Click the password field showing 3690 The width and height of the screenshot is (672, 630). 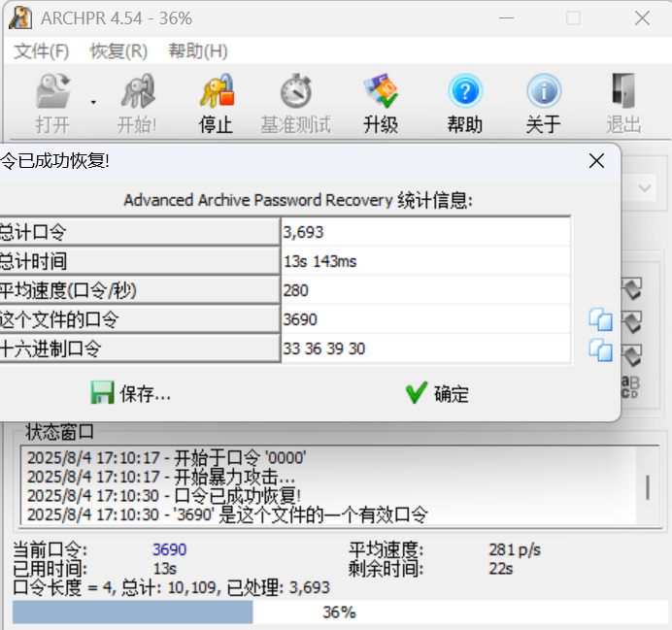(x=425, y=319)
